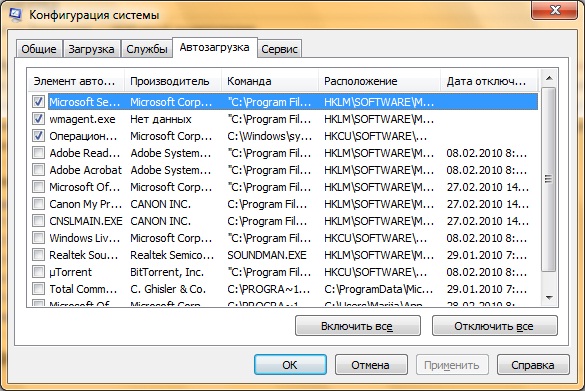Uncheck the wmagent.exe startup checkbox
Screen dimensions: 585x391
click(38, 119)
